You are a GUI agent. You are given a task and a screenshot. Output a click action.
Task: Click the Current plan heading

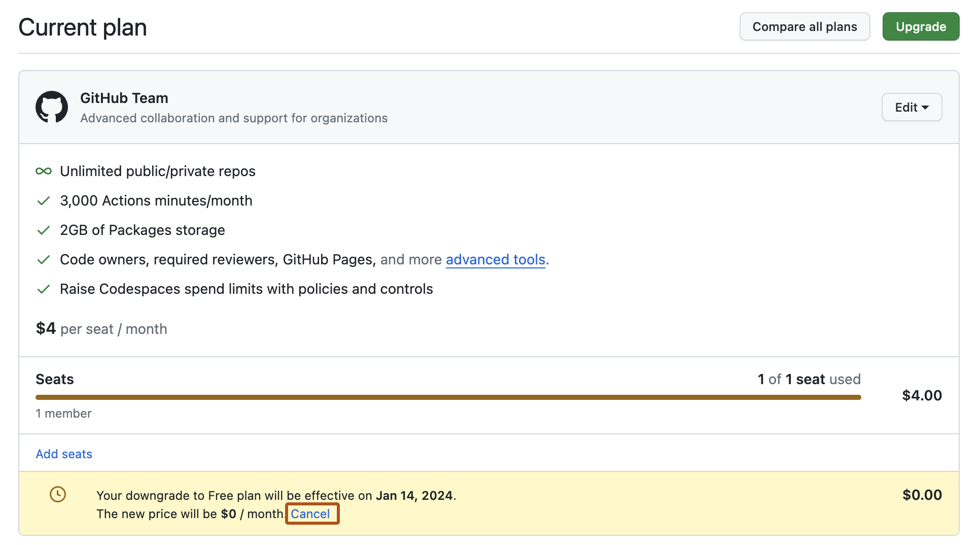point(82,26)
